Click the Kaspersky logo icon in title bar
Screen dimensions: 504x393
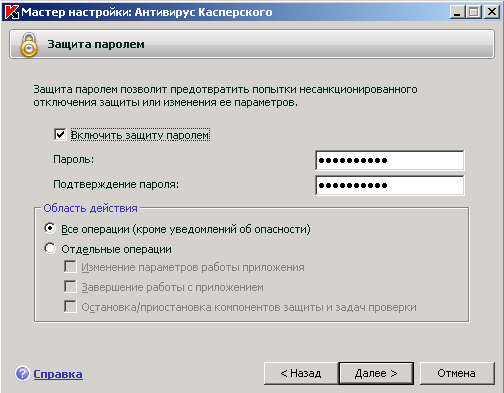tap(12, 12)
